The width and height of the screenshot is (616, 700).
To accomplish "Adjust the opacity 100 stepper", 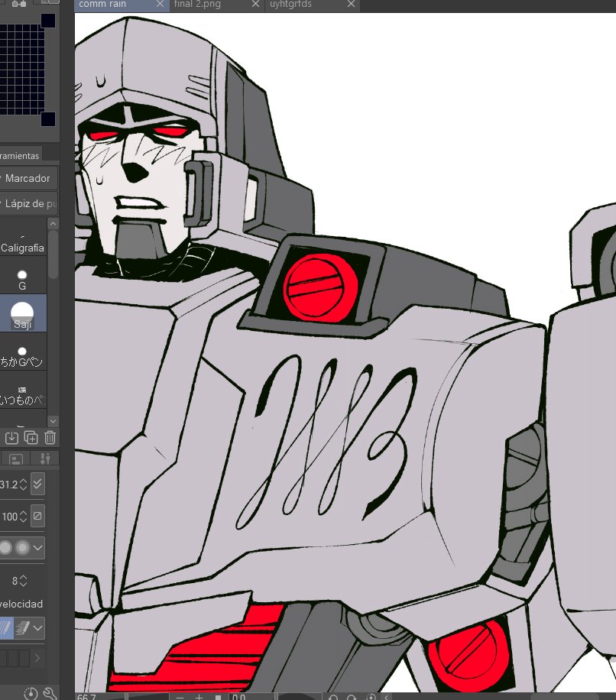I will tap(23, 517).
